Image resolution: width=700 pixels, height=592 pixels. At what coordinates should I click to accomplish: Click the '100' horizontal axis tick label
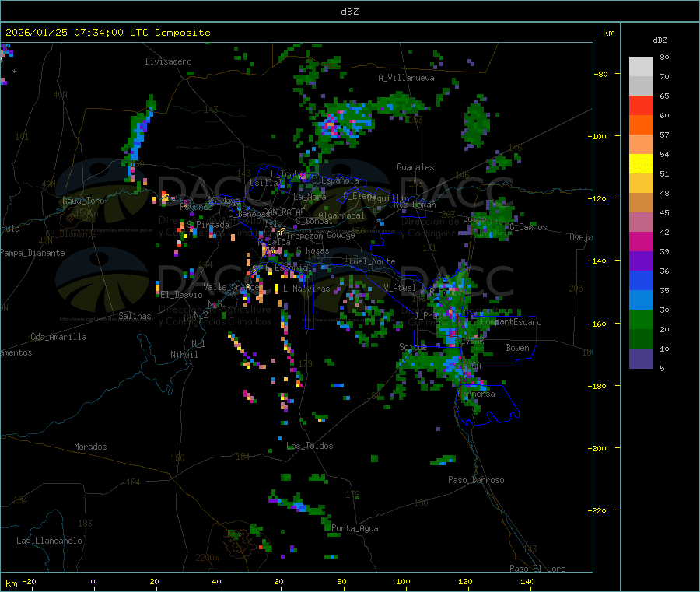click(x=403, y=581)
